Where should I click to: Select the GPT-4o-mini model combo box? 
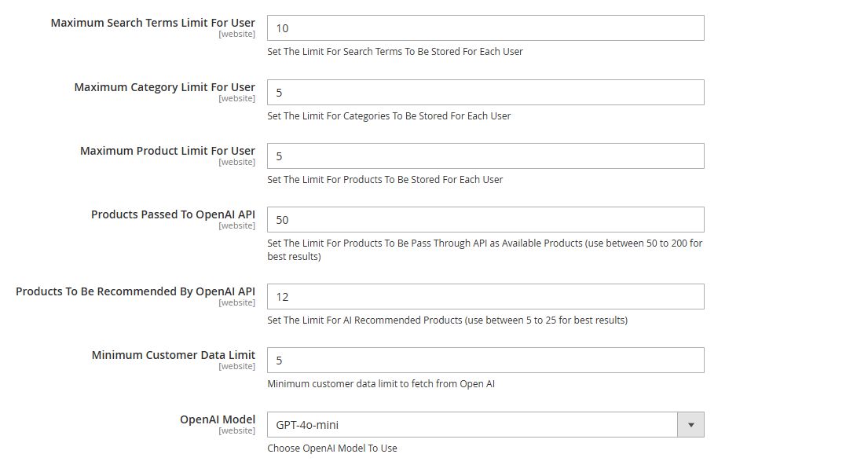click(x=485, y=425)
